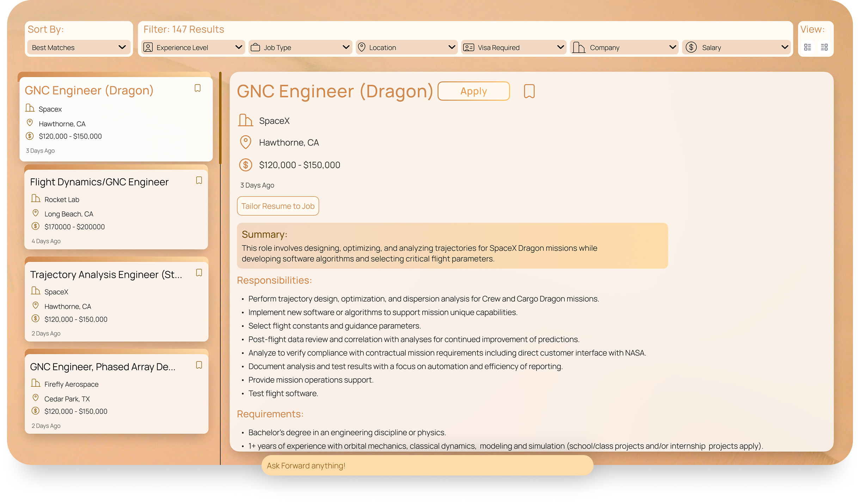Toggle the large bookmark next to the Apply button

[529, 91]
